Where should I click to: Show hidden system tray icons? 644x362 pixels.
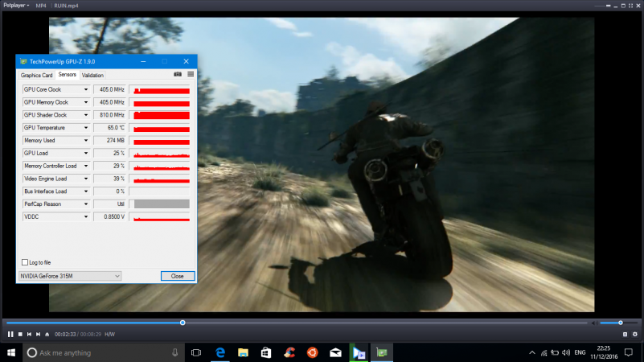[x=532, y=352]
